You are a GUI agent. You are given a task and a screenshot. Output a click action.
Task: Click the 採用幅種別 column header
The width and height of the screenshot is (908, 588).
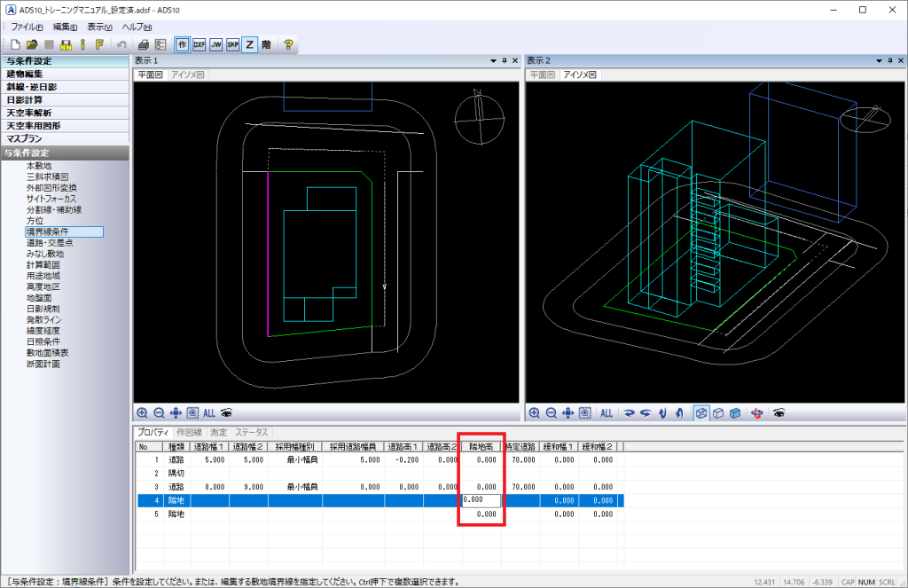(x=294, y=447)
